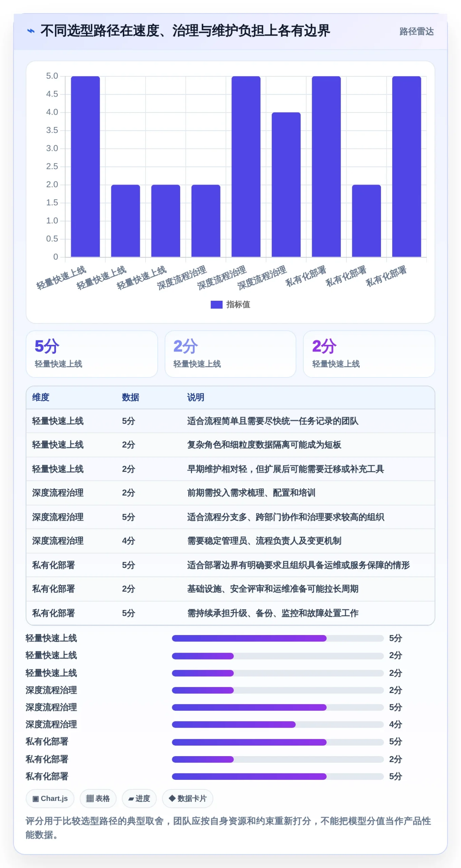Click the 路径雷达 label in the header
This screenshot has width=461, height=868.
[417, 32]
